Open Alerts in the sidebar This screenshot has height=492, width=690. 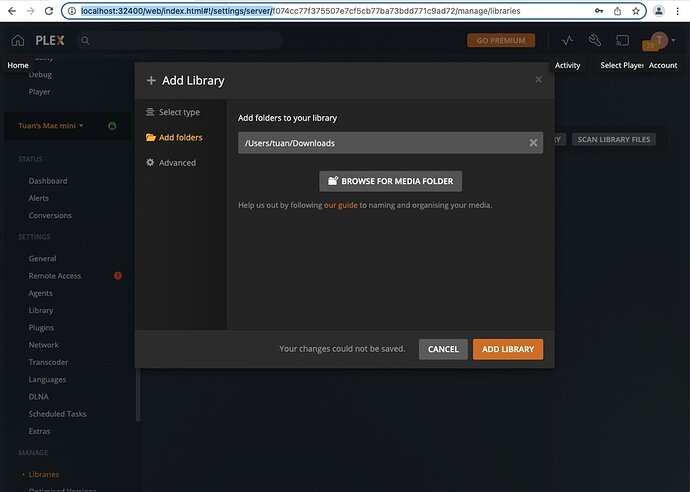[39, 198]
